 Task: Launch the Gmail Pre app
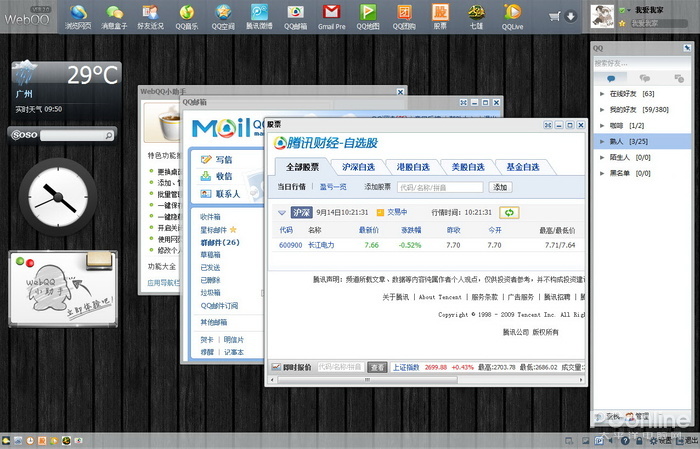[x=332, y=17]
